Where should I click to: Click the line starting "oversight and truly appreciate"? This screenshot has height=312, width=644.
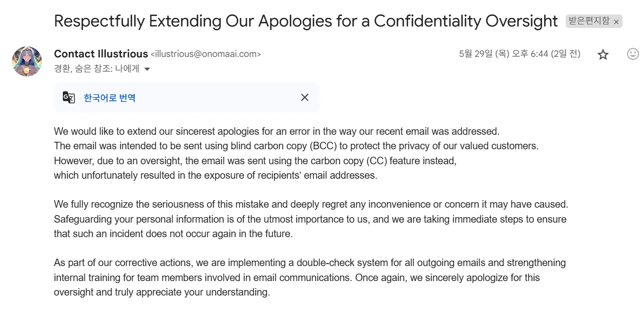(162, 292)
